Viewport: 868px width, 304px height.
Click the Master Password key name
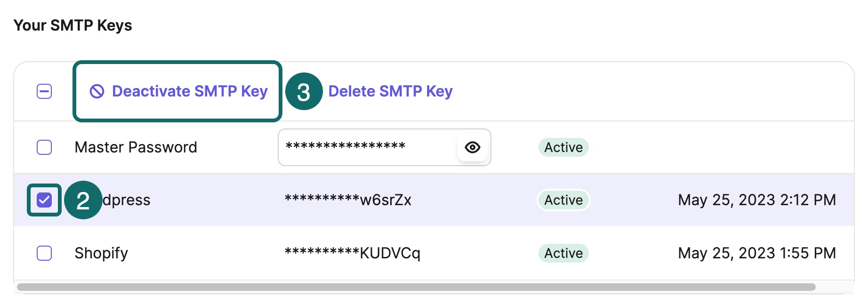tap(136, 147)
